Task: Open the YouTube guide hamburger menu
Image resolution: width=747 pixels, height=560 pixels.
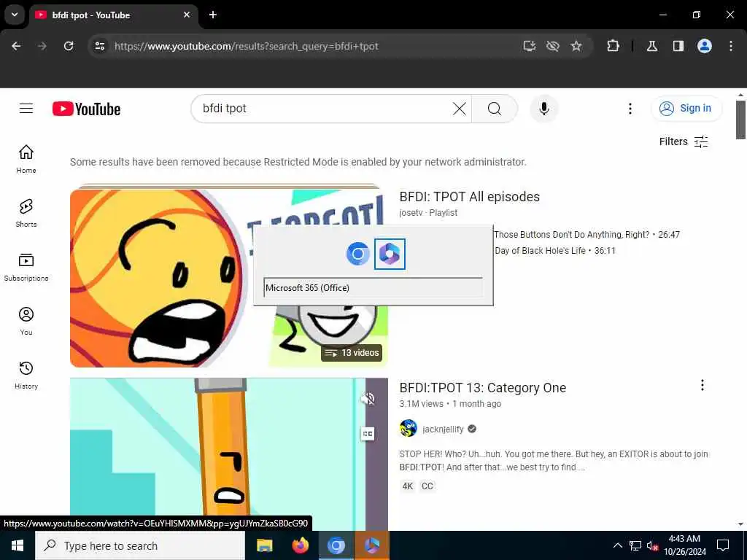Action: (26, 109)
